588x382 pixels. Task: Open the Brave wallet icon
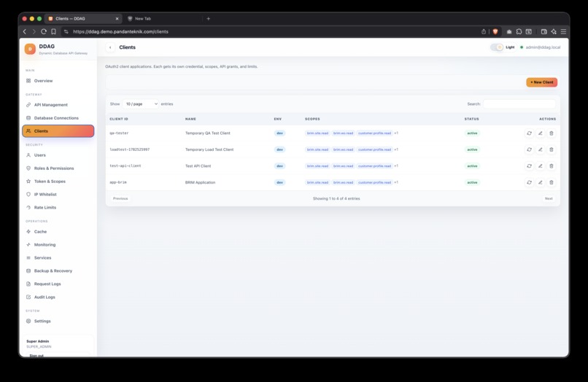(543, 31)
